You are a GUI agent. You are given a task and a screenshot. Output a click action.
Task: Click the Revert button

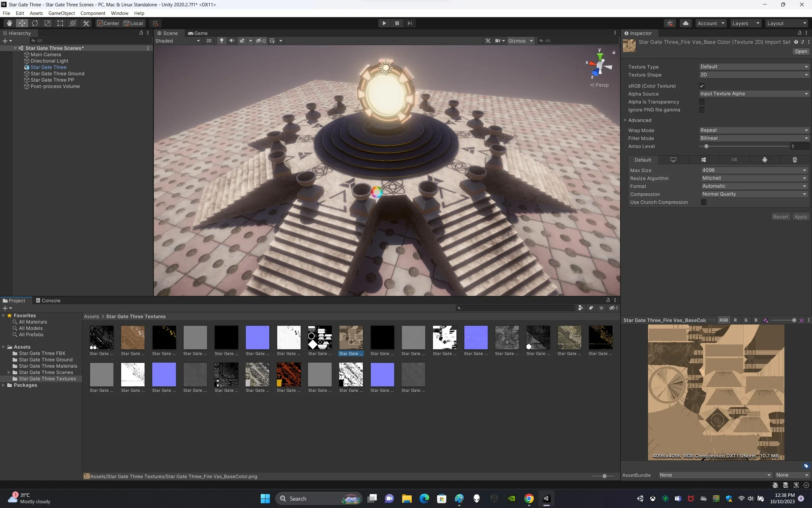[781, 217]
